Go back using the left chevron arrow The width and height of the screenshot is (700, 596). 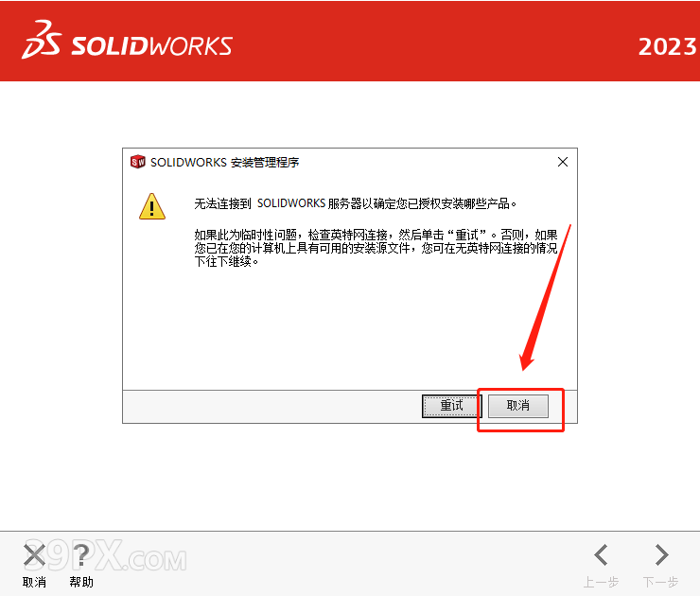tap(601, 555)
